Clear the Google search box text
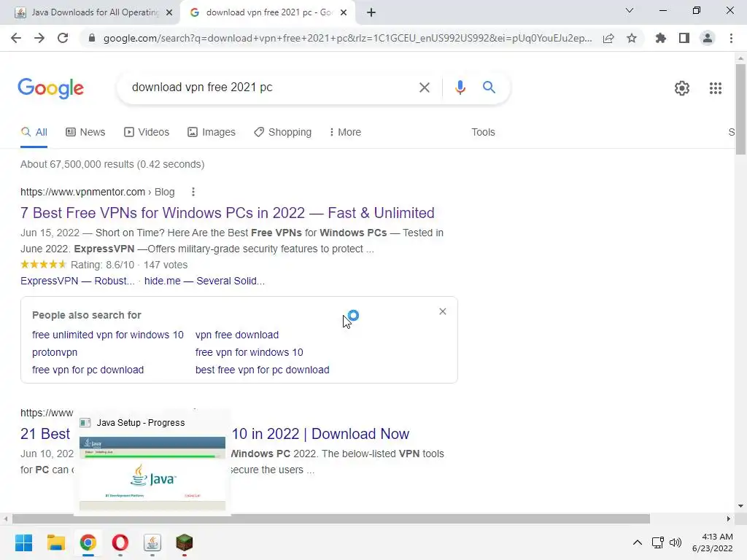Image resolution: width=747 pixels, height=560 pixels. (424, 87)
